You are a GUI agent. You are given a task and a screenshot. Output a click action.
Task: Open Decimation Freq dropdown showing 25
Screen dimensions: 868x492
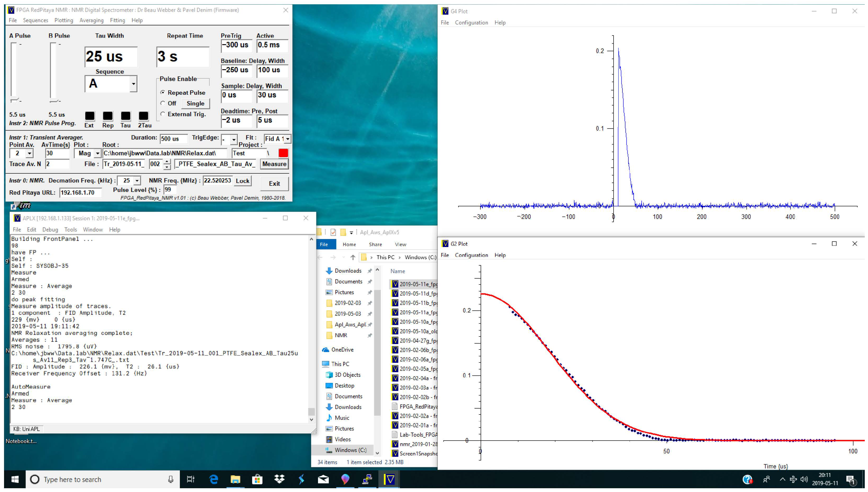137,181
